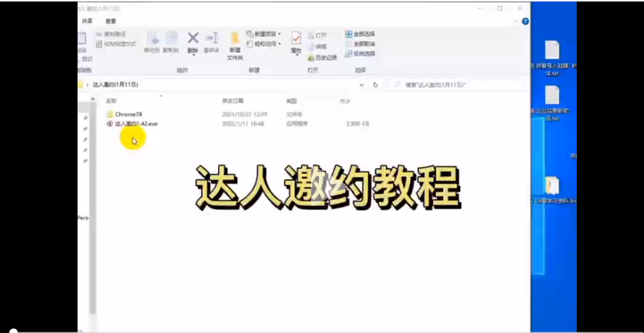Click 历史记录 (History) button in ribbon
The width and height of the screenshot is (644, 333).
[x=323, y=57]
